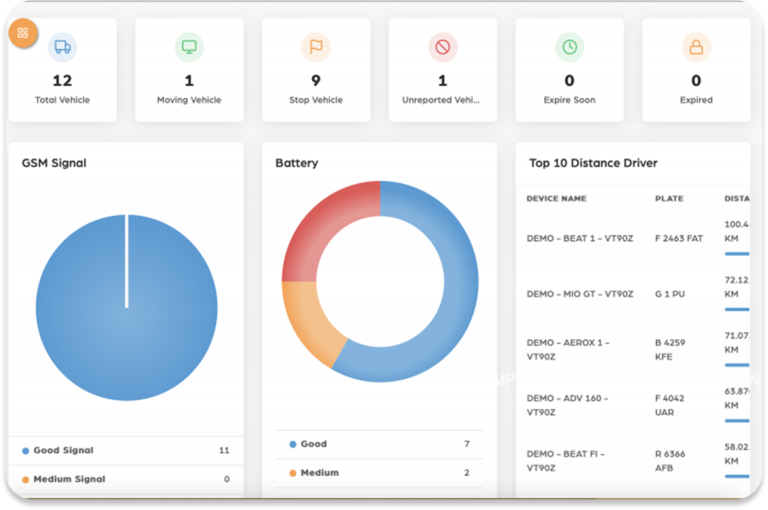The width and height of the screenshot is (768, 510).
Task: Click the GSM Signal panel title
Action: 54,163
